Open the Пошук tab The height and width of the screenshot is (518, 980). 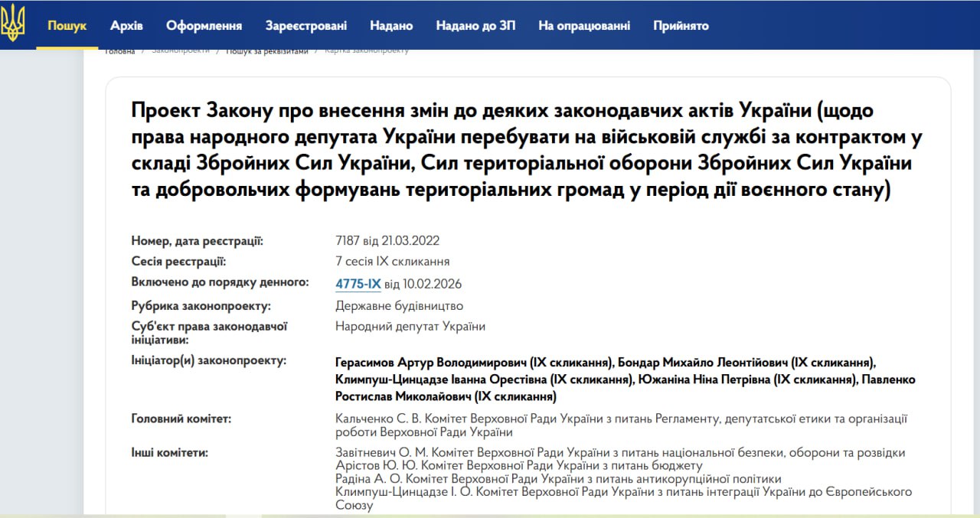[67, 25]
